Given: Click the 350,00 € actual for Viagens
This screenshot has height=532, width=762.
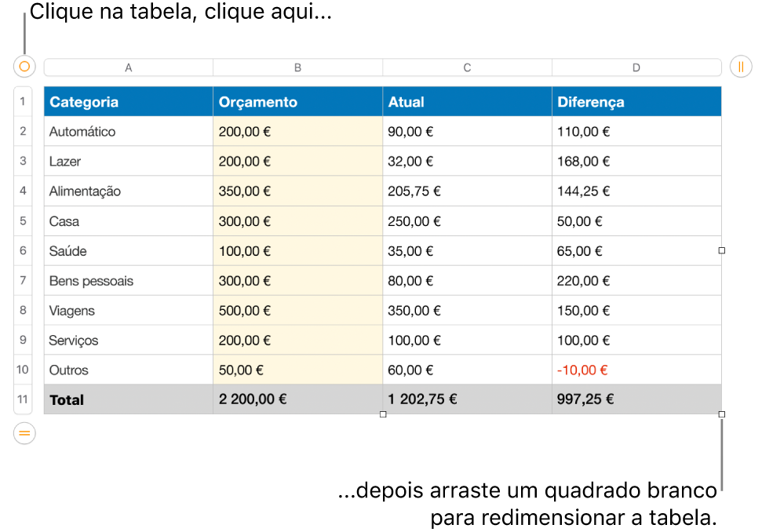Looking at the screenshot, I should [x=467, y=310].
